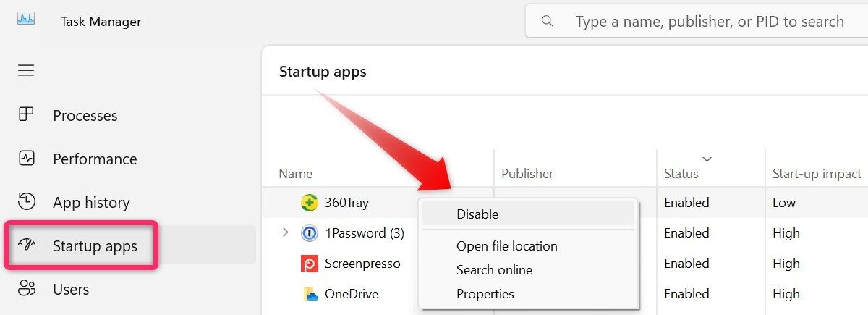Click the OneDrive cloud icon
The height and width of the screenshot is (315, 868).
(309, 294)
